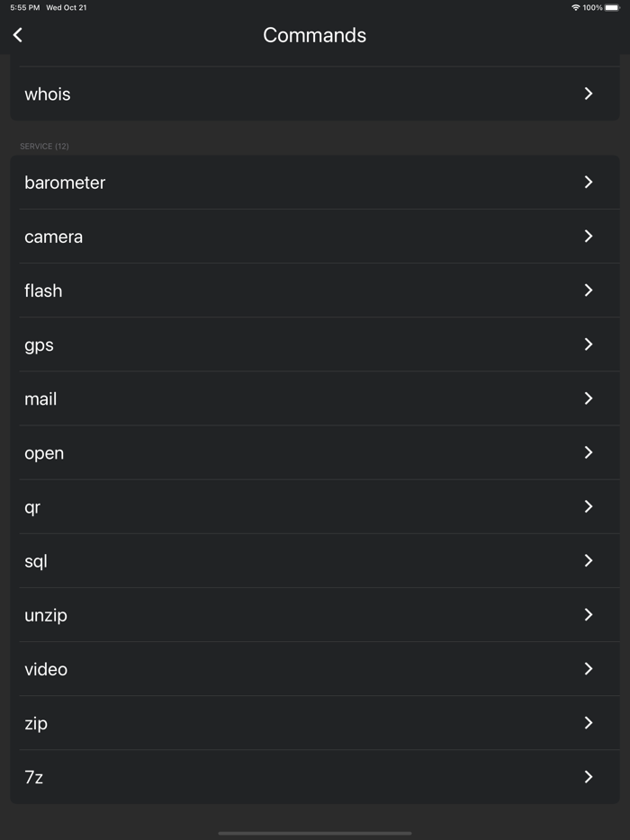Tap the home indicator bar at the bottom
The width and height of the screenshot is (630, 840).
[315, 832]
